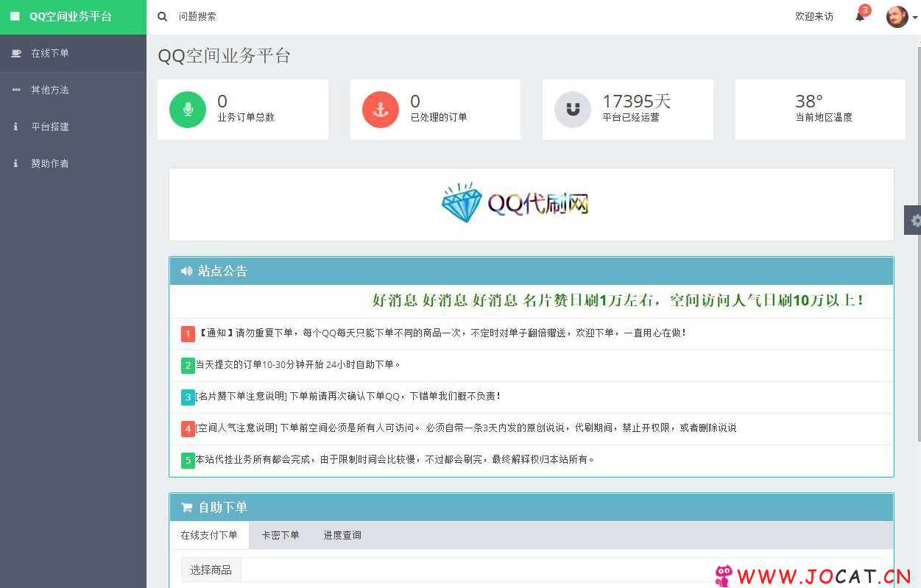Viewport: 921px width, 588px height.
Task: Click the 欢迎来访 text in top bar
Action: pos(814,16)
